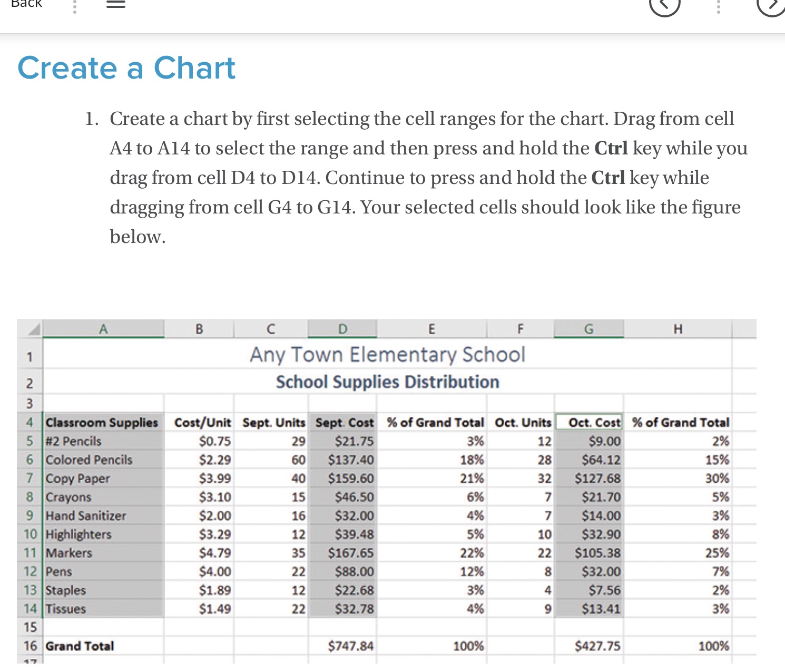Click the bold Ctrl text in step one

point(610,148)
